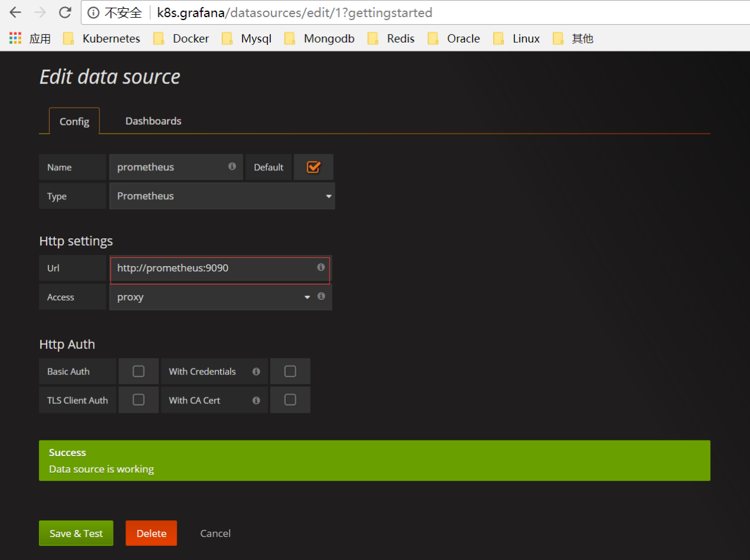Click the site security info icon
Screen dimensions: 750x560
click(93, 12)
